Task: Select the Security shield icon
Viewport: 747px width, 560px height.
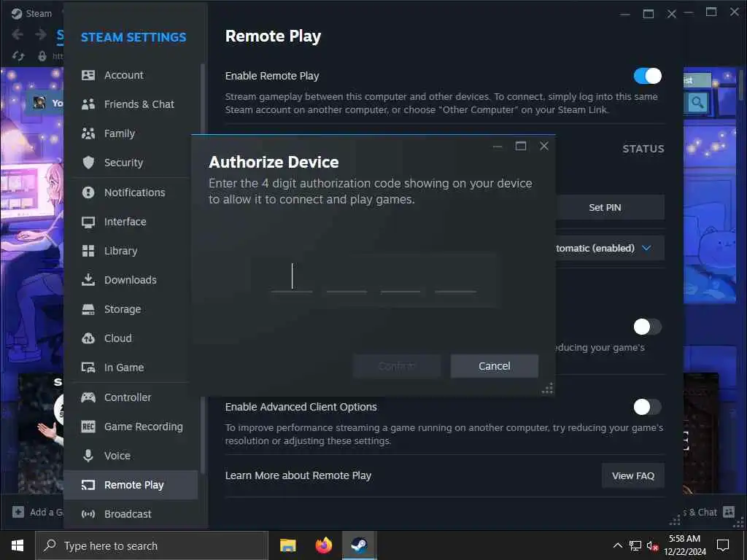Action: pos(88,163)
